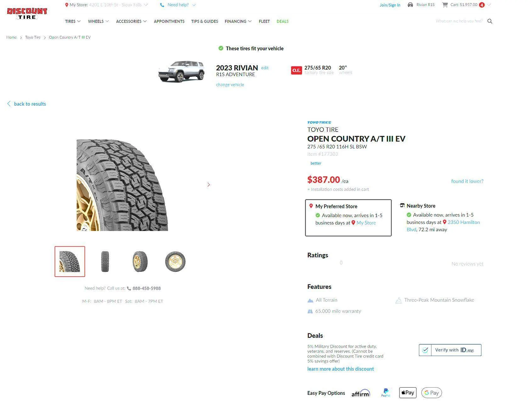Open the shopping cart icon

coord(445,5)
